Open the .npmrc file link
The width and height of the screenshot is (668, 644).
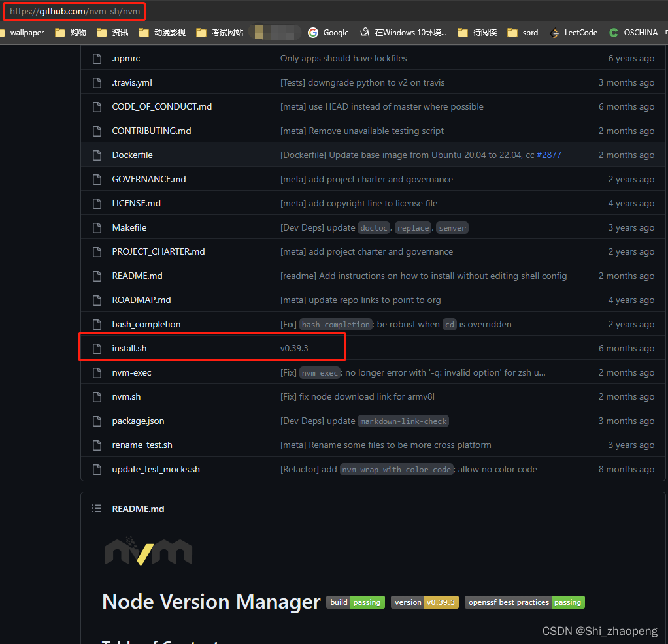[x=126, y=58]
